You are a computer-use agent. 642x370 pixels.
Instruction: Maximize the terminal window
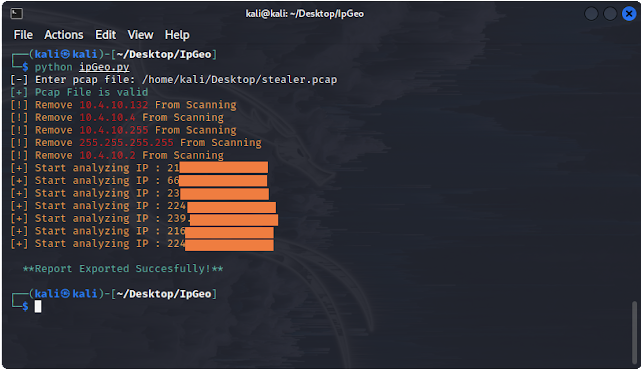610,14
